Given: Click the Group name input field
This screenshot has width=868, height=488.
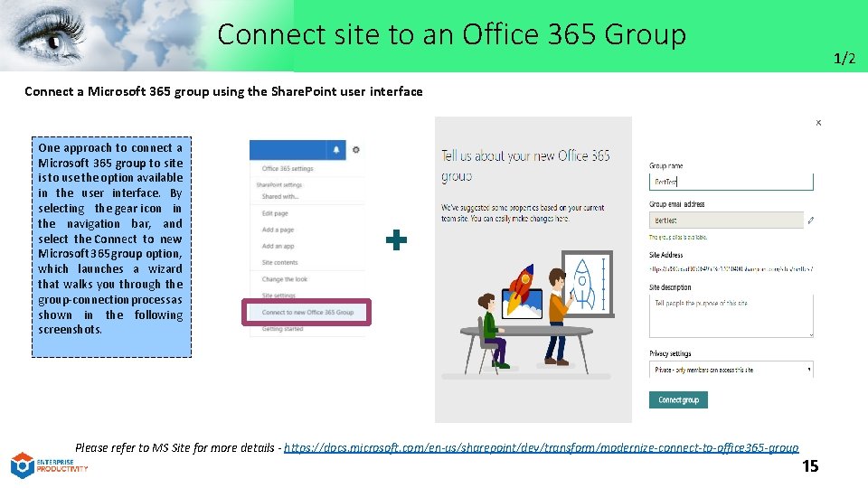Looking at the screenshot, I should 731,182.
